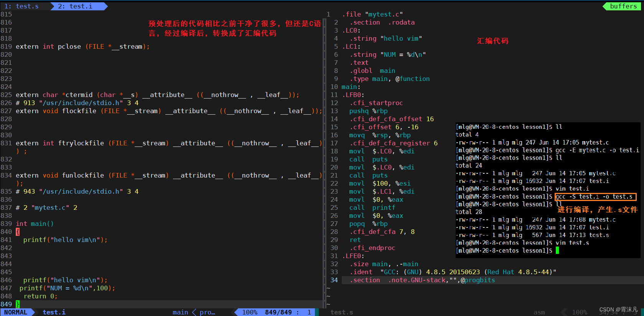Click the 849/849 line counter
This screenshot has height=316, width=644.
point(278,312)
